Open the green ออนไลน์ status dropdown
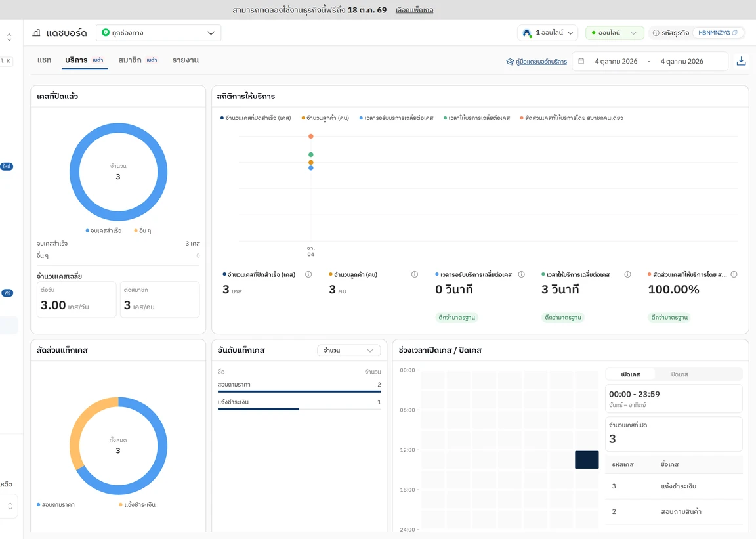Viewport: 756px width, 539px height. (x=615, y=33)
